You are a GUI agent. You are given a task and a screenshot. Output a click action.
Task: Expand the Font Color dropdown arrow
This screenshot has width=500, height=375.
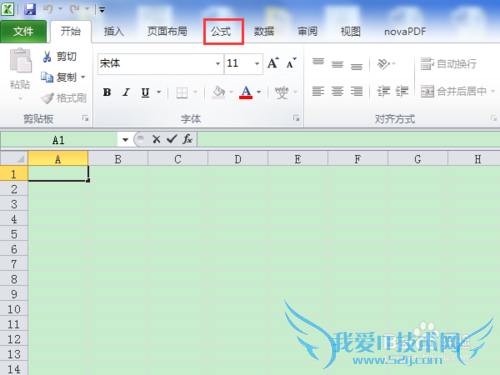click(x=259, y=92)
